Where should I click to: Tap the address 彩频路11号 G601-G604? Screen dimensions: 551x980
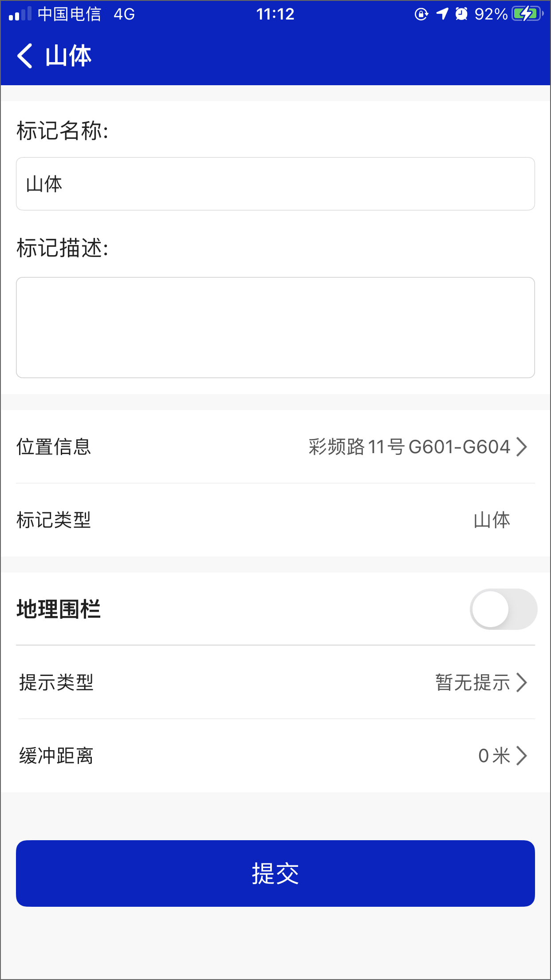click(x=409, y=447)
